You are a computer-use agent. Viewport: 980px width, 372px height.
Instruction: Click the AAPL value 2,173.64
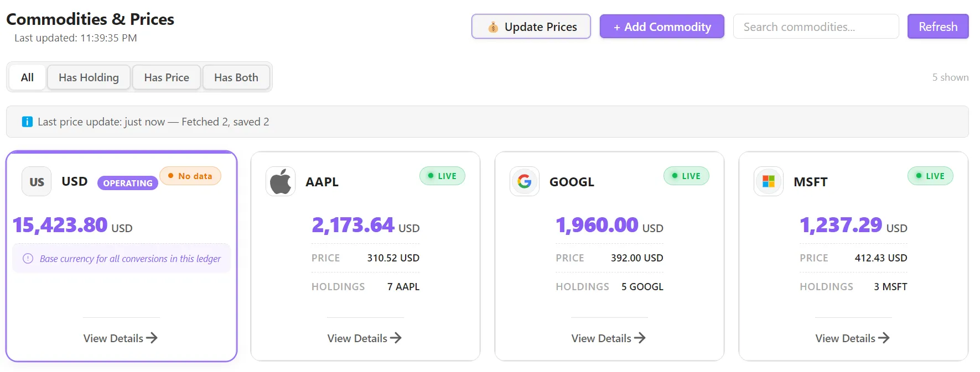coord(352,224)
